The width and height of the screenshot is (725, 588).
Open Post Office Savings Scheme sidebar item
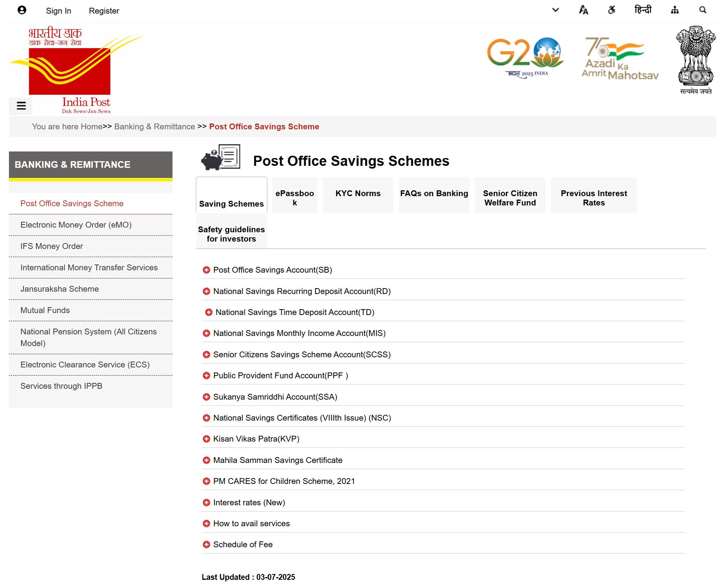[x=91, y=204]
